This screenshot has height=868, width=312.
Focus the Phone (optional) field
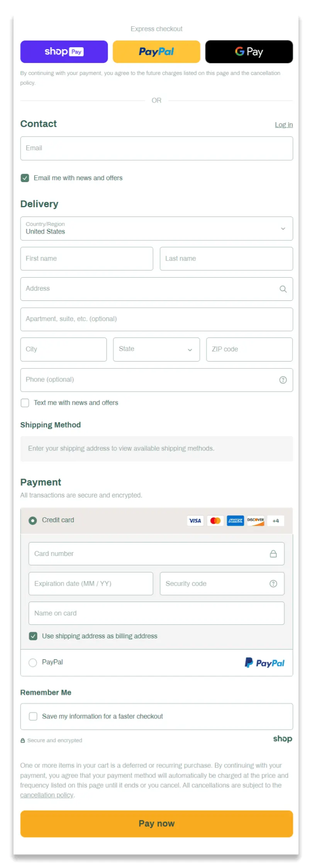(x=157, y=380)
